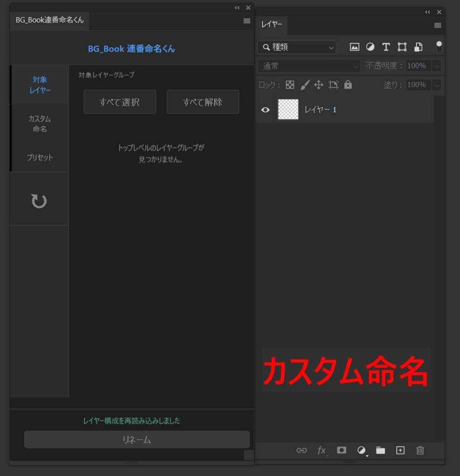Screen dimensions: 460x476
Task: Click the link layers chain icon
Action: [x=302, y=450]
